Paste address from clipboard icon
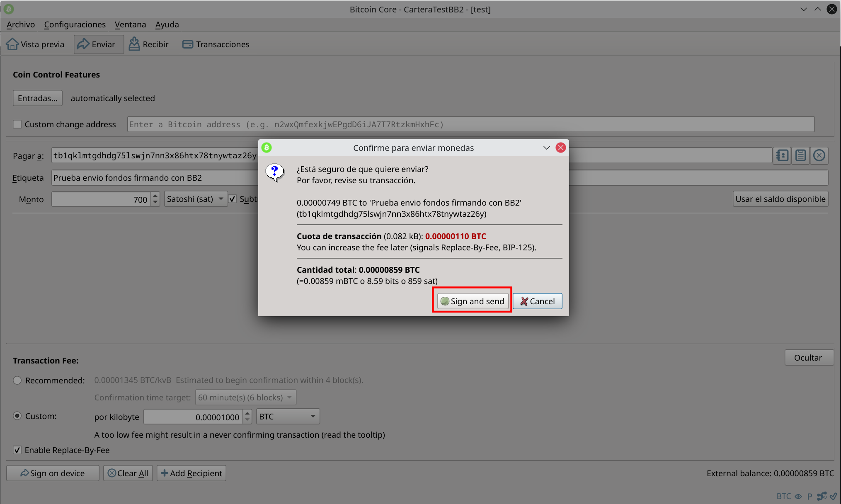 pos(800,155)
